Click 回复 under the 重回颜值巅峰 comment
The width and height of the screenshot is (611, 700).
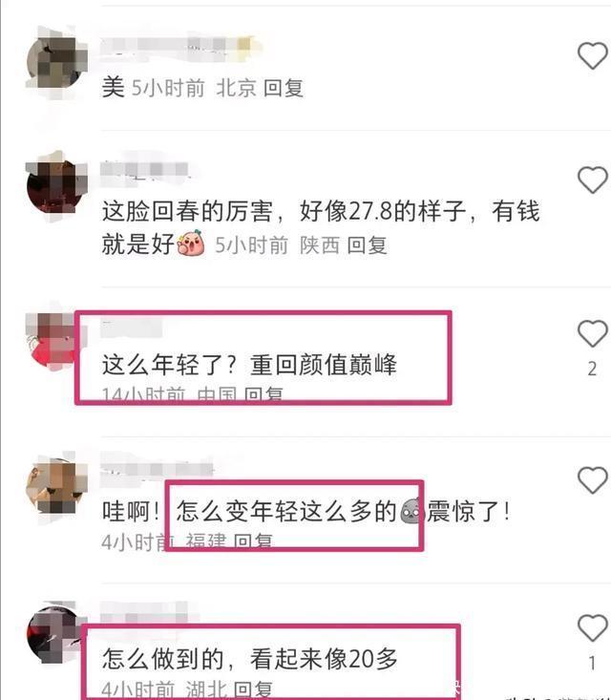[263, 394]
